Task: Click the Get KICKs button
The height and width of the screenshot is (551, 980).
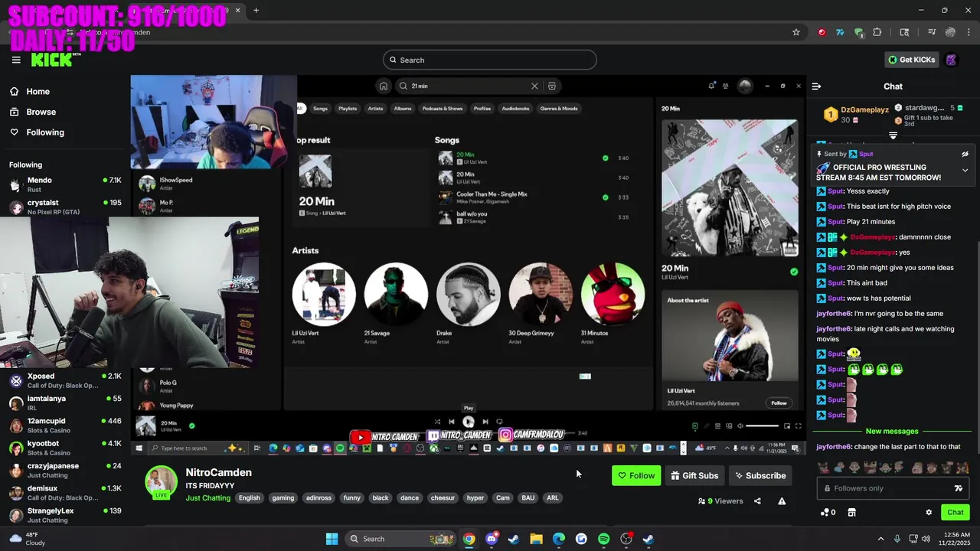Action: (911, 60)
